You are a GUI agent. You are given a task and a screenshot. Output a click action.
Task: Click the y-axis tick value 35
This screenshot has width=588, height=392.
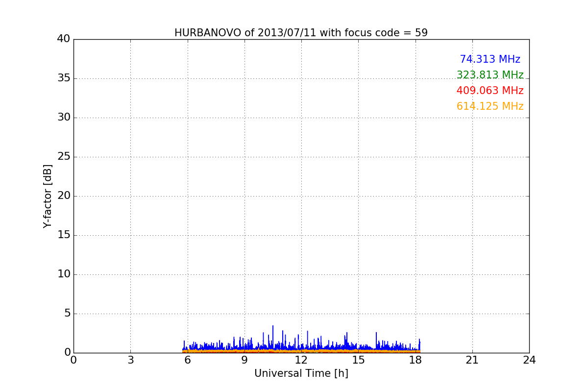point(64,78)
